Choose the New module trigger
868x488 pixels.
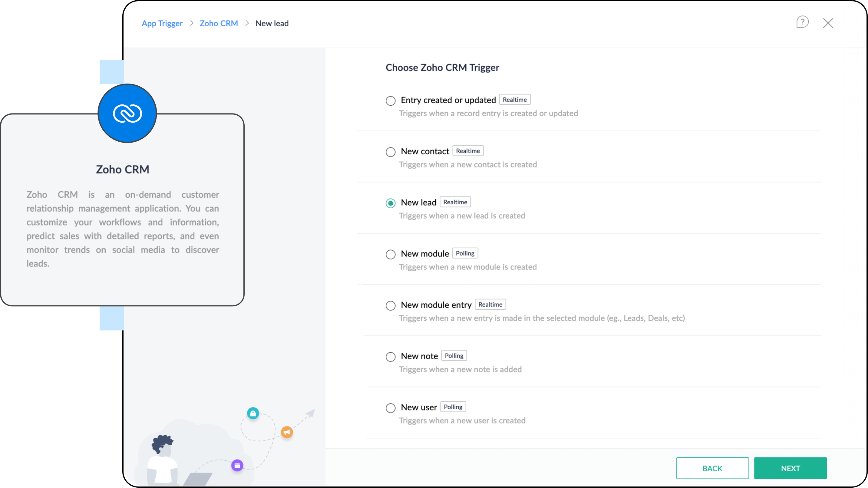point(391,254)
